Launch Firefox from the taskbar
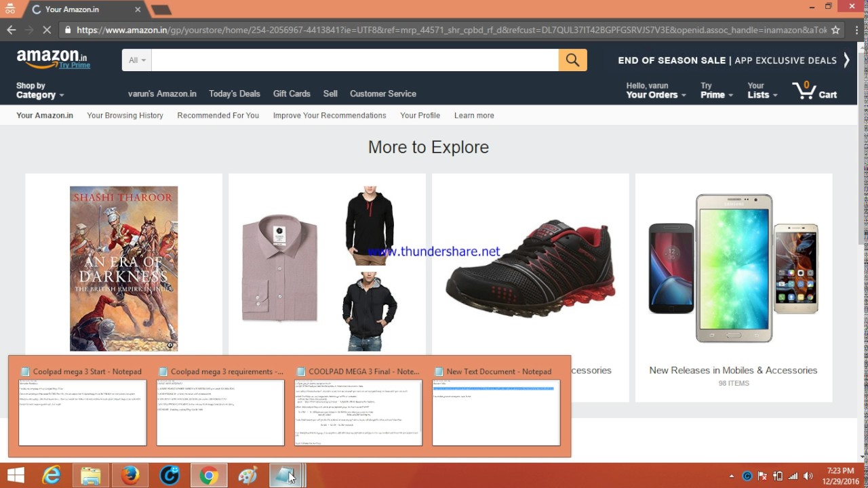 130,476
